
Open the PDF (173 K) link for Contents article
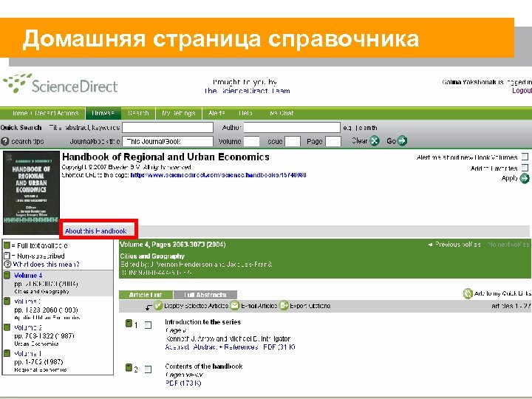tap(183, 383)
